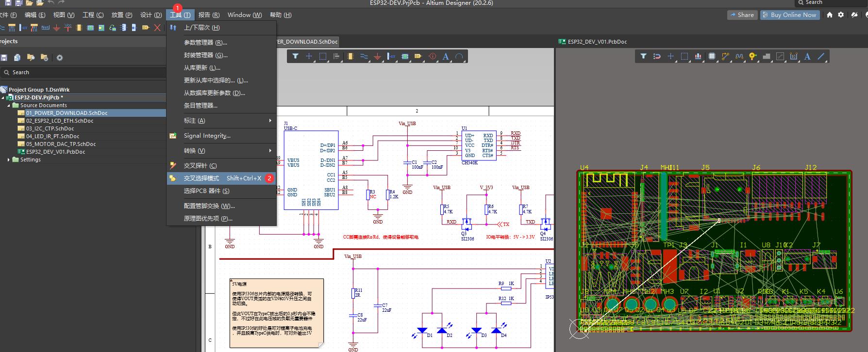Place a component using the PCB chip icon
The image size is (868, 352).
pos(712,57)
